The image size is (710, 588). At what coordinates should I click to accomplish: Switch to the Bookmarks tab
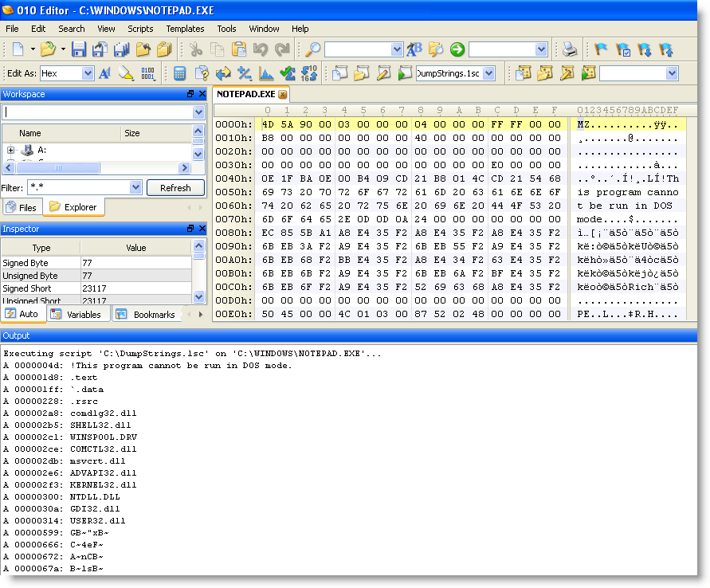[146, 314]
